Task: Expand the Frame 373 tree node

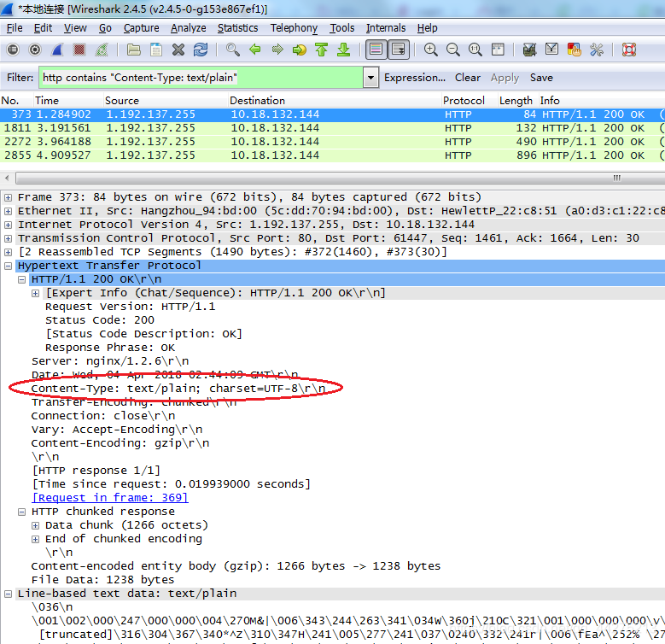Action: tap(8, 197)
